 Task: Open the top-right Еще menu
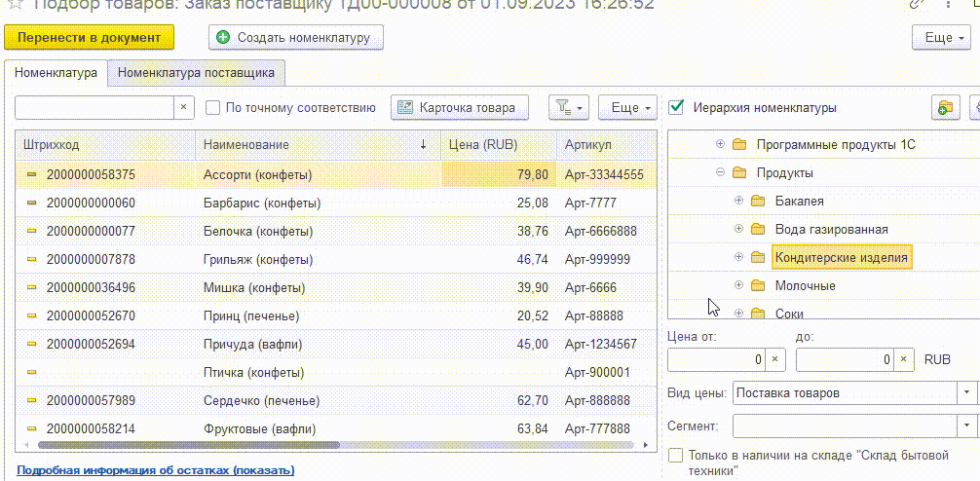tap(941, 37)
